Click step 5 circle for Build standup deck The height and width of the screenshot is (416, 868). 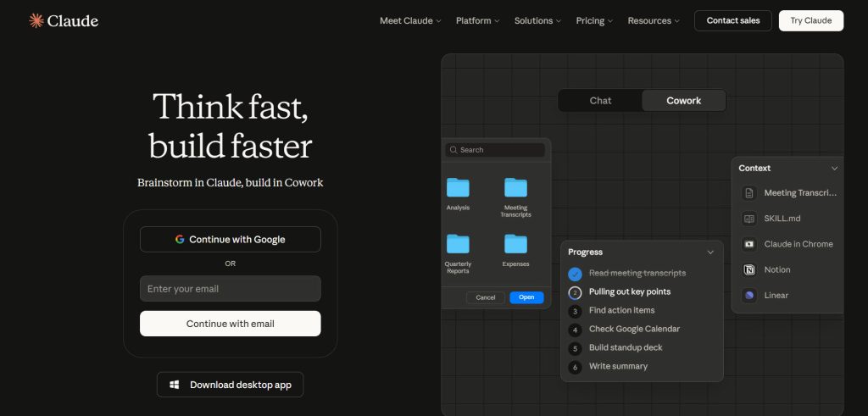point(576,348)
